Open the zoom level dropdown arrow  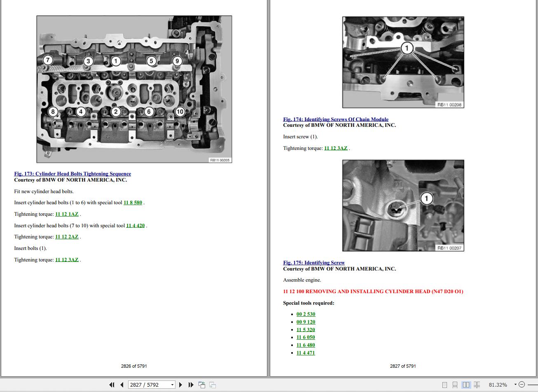[x=515, y=385]
